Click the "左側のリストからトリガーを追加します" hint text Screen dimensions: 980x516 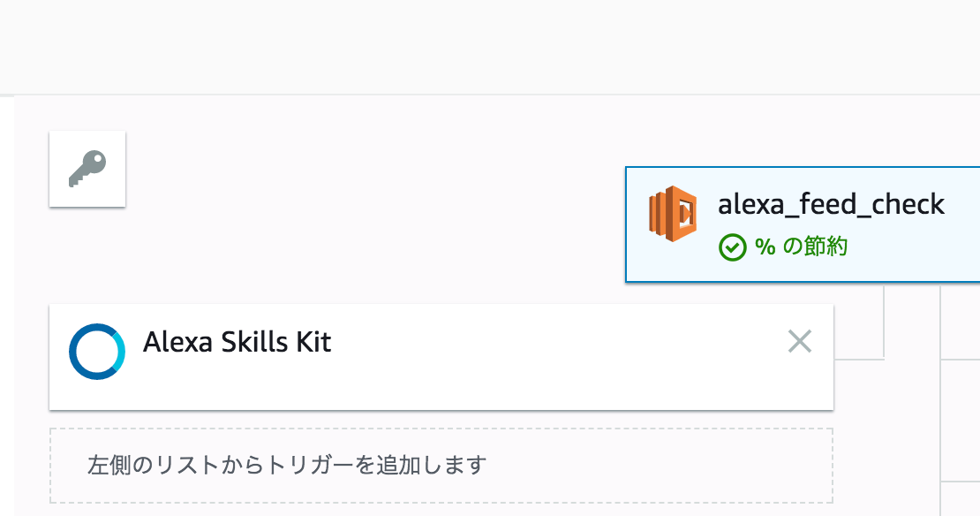pyautogui.click(x=287, y=466)
